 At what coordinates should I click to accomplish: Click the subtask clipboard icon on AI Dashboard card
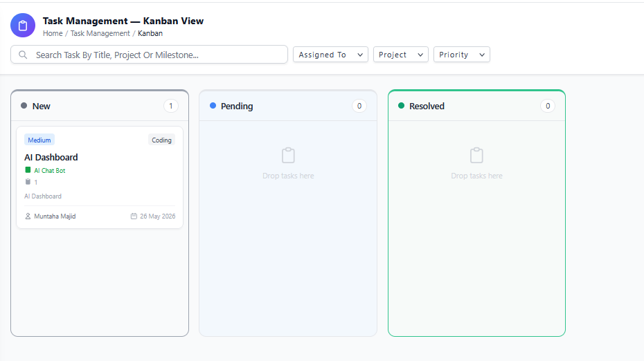coord(28,182)
